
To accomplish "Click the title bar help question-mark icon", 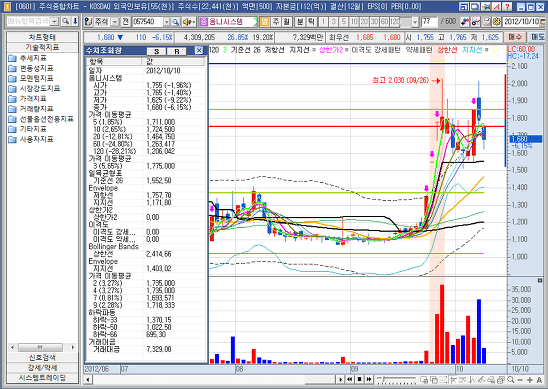I will pyautogui.click(x=507, y=7).
